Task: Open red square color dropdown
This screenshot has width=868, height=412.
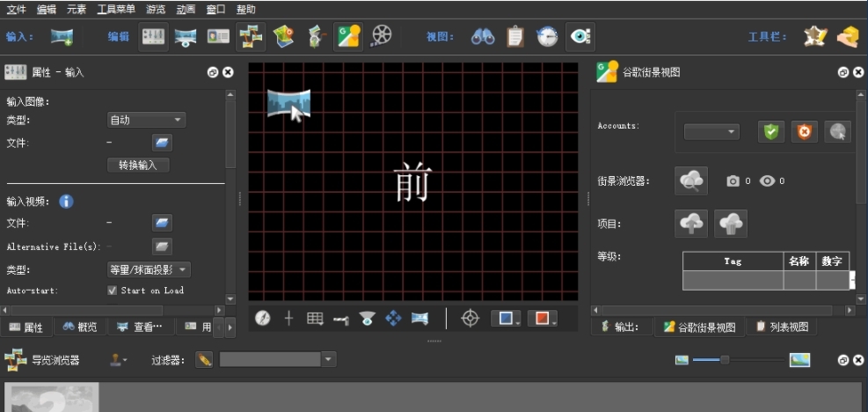Action: (x=543, y=319)
